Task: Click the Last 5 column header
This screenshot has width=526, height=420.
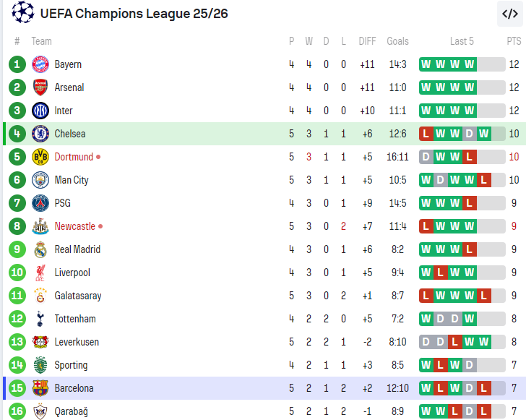Action: click(x=462, y=41)
